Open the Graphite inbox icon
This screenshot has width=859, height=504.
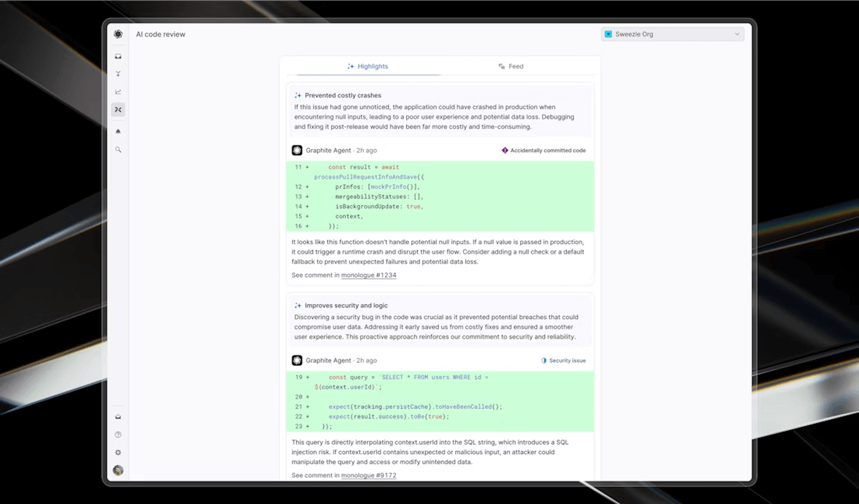pos(118,56)
